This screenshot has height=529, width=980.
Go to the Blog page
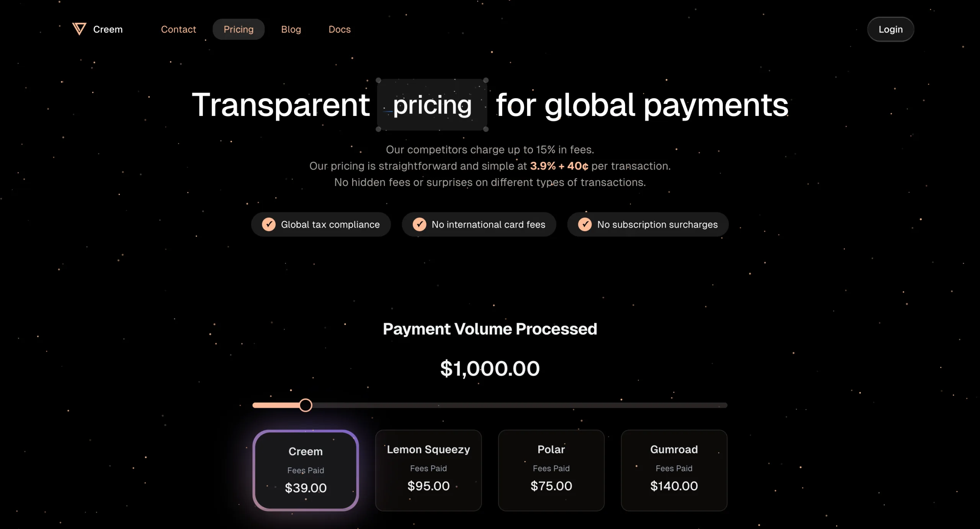pyautogui.click(x=291, y=29)
